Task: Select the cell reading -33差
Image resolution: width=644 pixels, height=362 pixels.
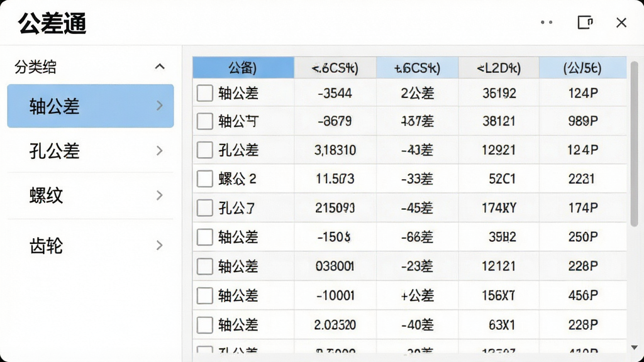Action: (x=418, y=179)
